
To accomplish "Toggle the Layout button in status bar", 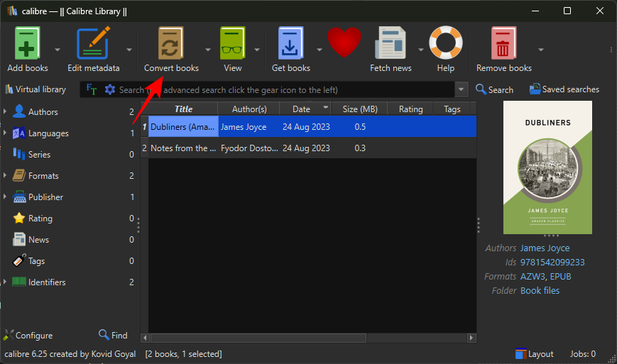I will [x=534, y=354].
